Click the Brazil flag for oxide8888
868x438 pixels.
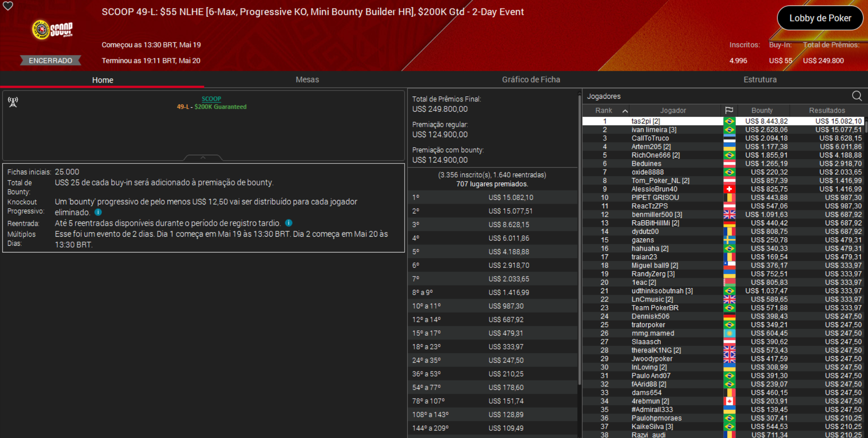coord(729,172)
